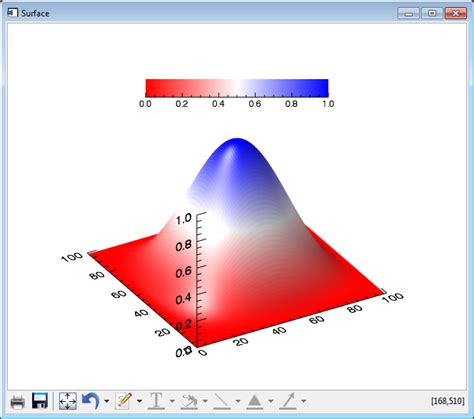
Task: Open the Text tool dropdown arrow
Action: click(172, 401)
